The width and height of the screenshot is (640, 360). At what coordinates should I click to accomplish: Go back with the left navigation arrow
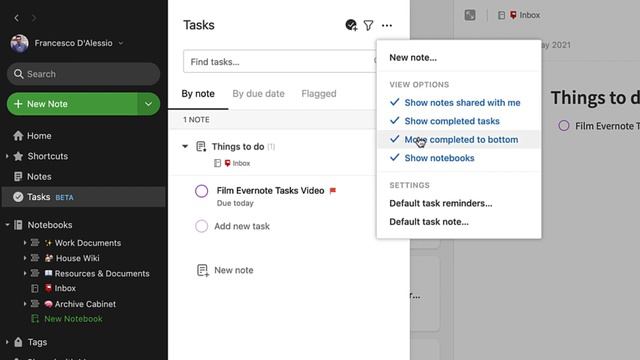pyautogui.click(x=16, y=18)
